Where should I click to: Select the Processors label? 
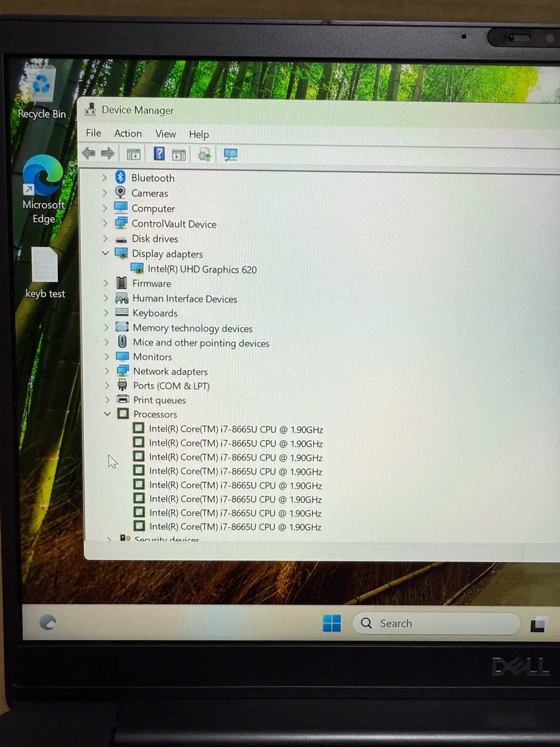tap(155, 415)
